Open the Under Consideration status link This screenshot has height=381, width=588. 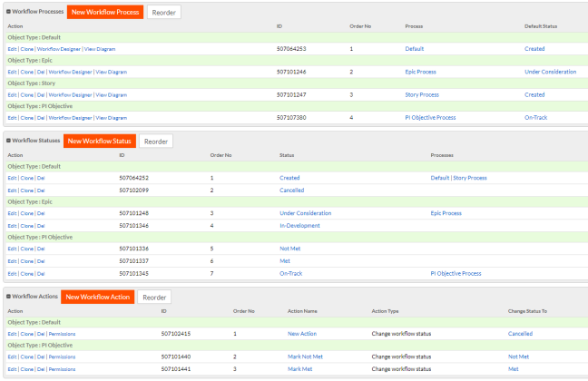(x=305, y=213)
